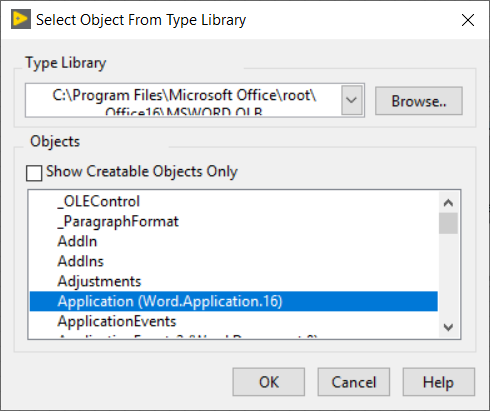Choose the AddIn object entry
Image resolution: width=490 pixels, height=411 pixels.
point(77,241)
